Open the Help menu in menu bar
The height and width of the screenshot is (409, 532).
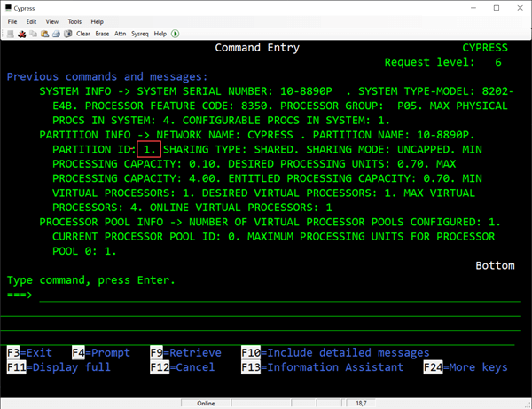pos(97,21)
